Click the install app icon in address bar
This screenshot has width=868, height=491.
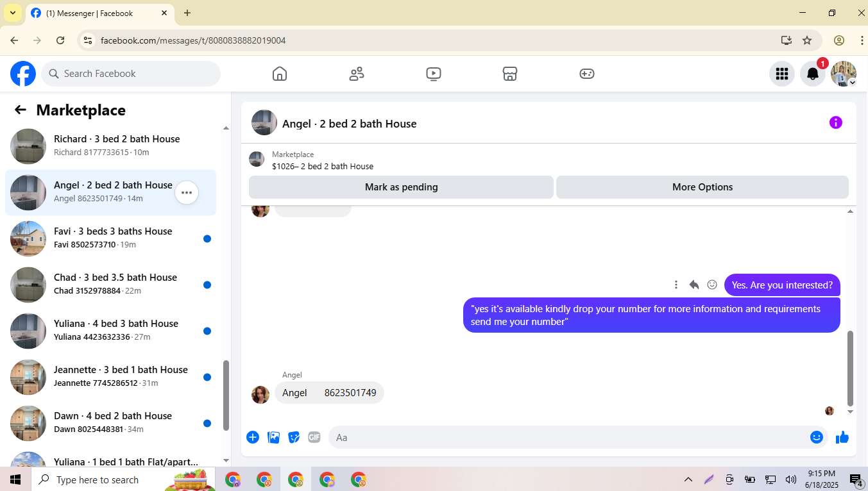click(x=787, y=40)
